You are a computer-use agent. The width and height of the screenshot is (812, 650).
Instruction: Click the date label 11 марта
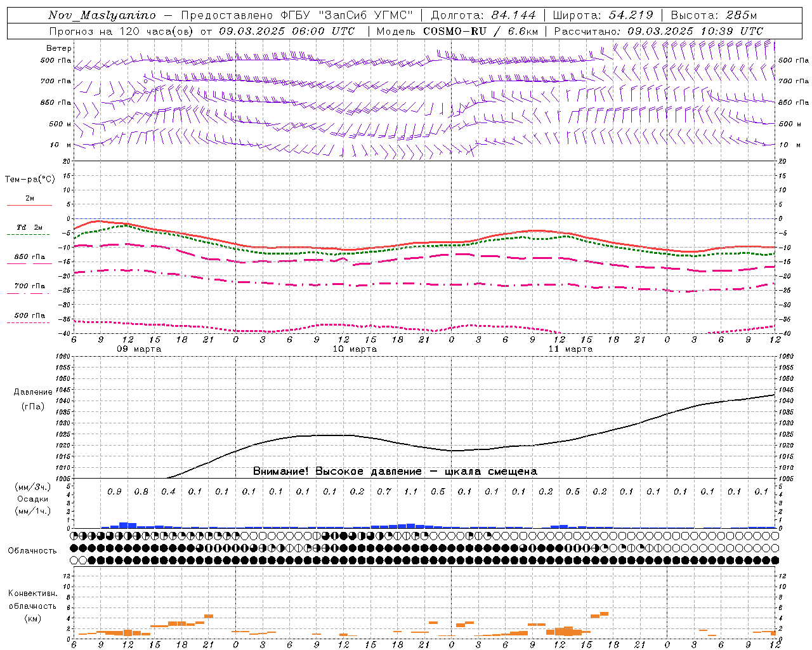[570, 349]
